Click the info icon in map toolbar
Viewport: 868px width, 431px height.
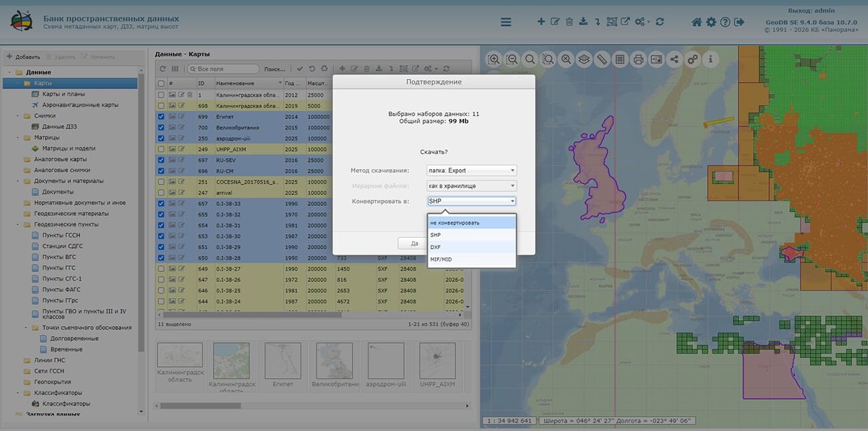710,59
